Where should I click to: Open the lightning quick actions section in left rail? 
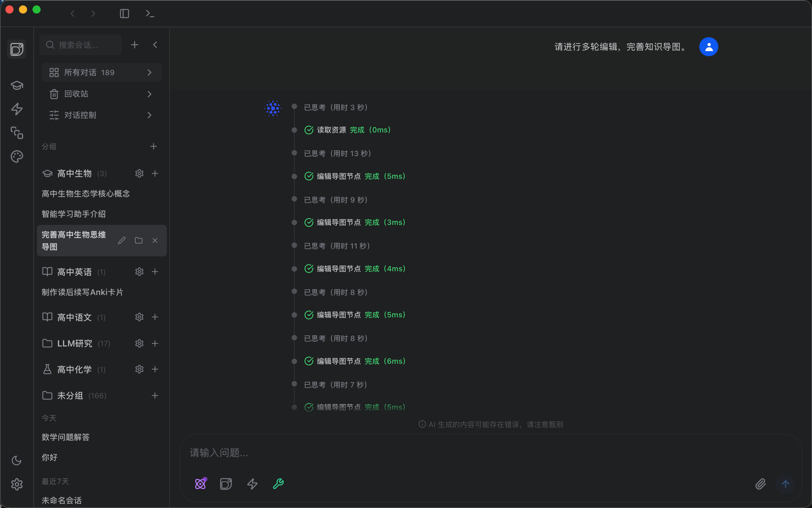[x=17, y=109]
